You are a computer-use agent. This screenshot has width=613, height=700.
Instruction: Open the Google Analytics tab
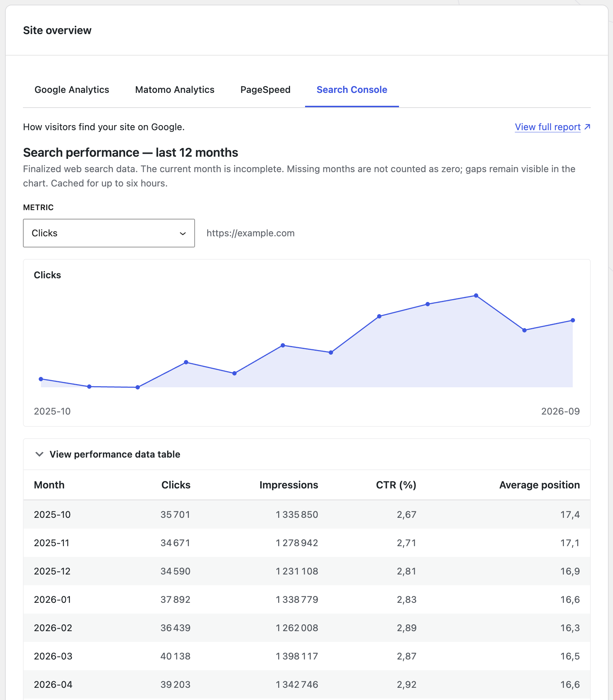tap(72, 90)
